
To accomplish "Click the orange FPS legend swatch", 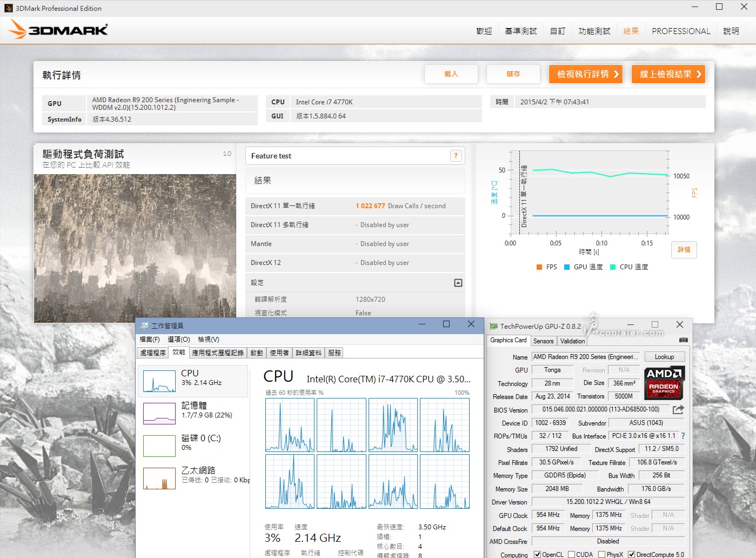I will (x=539, y=267).
